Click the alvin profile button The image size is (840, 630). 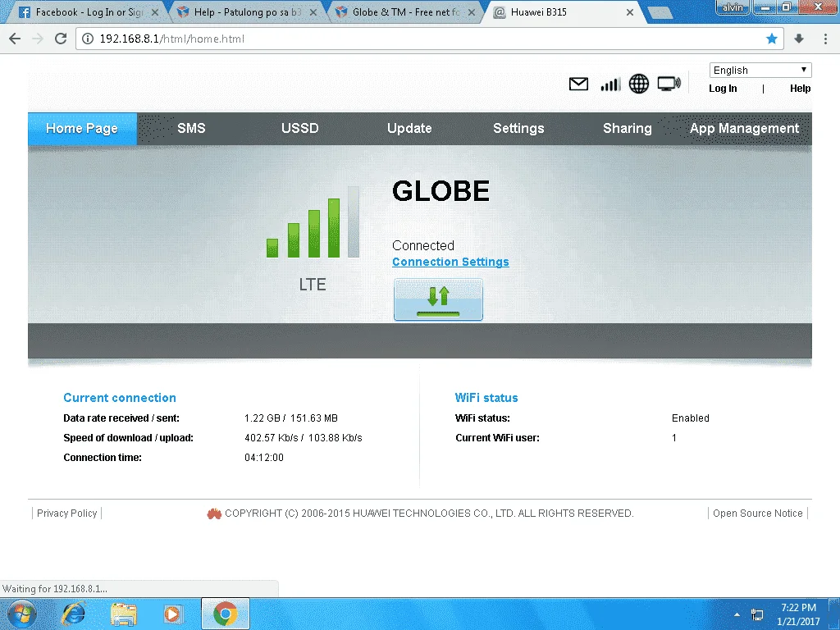(x=733, y=7)
